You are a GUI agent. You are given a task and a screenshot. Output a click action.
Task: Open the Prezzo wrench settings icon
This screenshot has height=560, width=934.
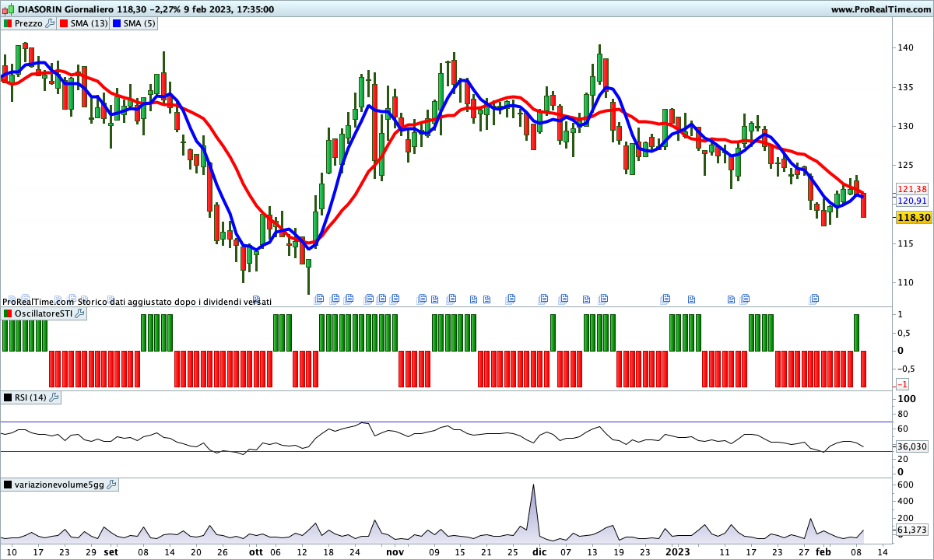coord(50,23)
